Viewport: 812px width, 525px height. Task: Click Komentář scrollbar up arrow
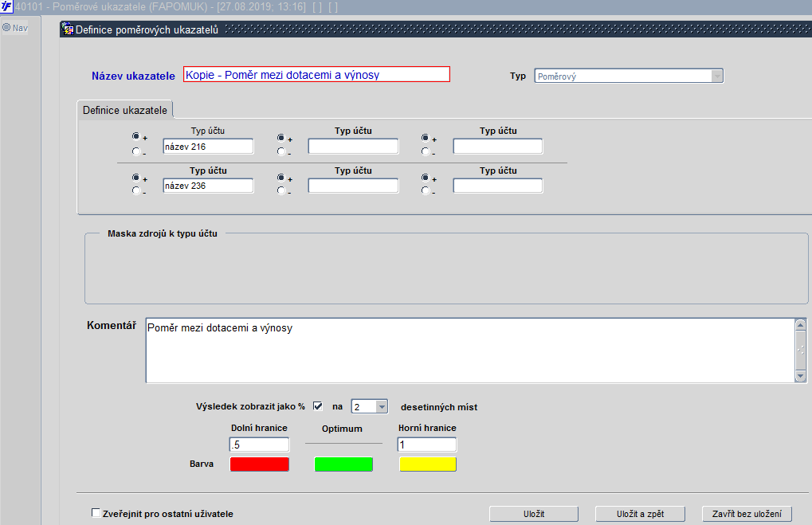801,324
